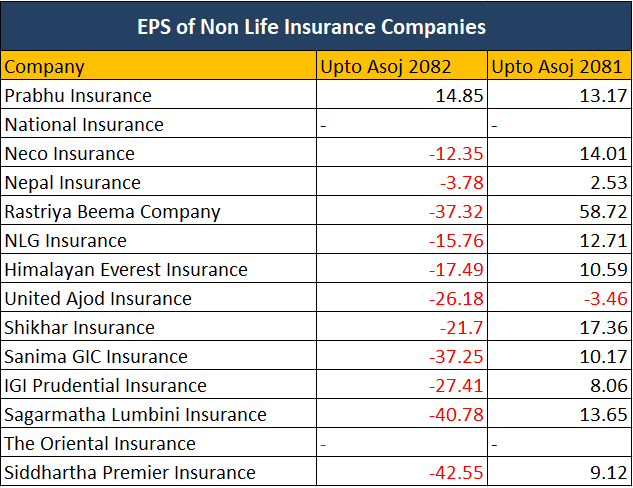
Task: Select The Oriental Insurance row name
Action: click(100, 444)
